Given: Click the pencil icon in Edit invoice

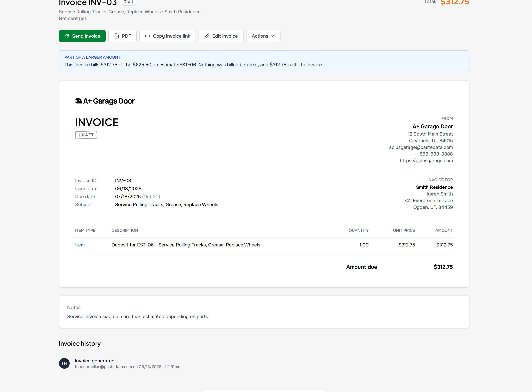Looking at the screenshot, I should 207,36.
